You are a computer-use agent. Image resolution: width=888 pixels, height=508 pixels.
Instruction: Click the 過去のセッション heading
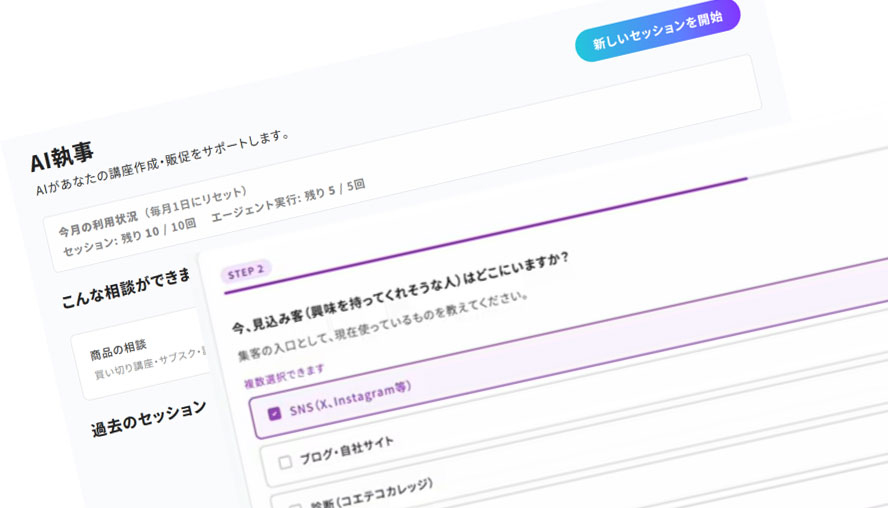(148, 419)
